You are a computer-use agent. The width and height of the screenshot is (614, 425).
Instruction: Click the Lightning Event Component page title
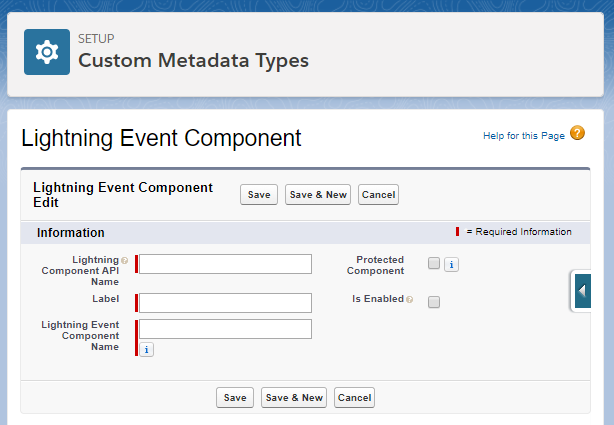(x=161, y=138)
